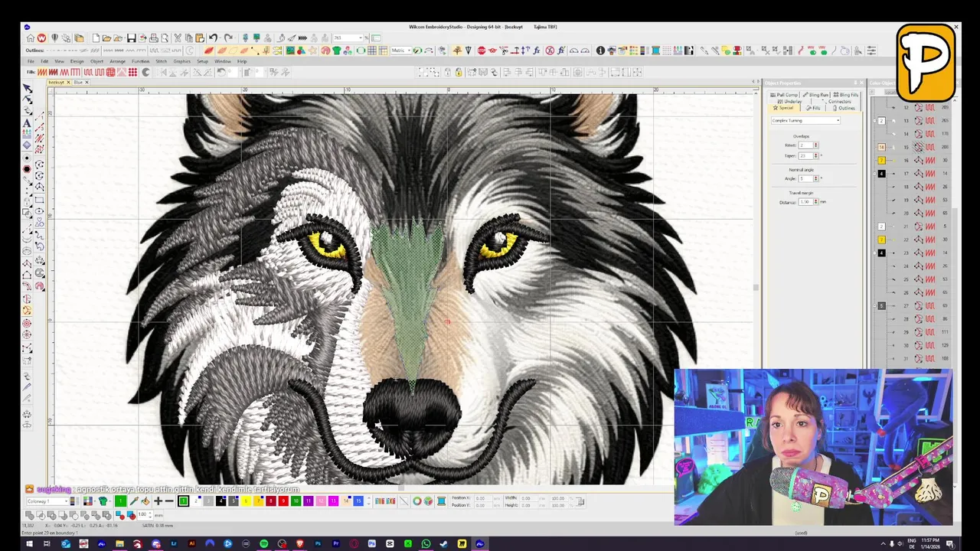Image resolution: width=980 pixels, height=551 pixels.
Task: Click the info icon in top toolbar
Action: [600, 51]
